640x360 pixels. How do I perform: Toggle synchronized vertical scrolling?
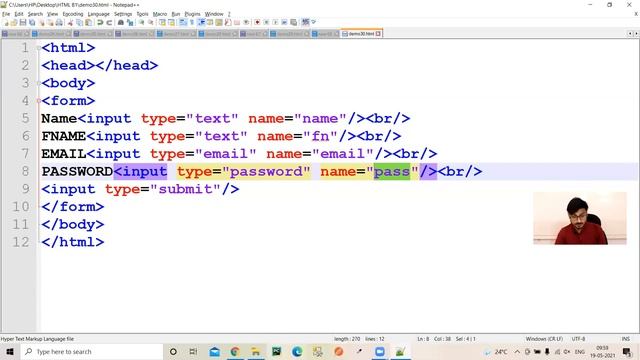pyautogui.click(x=162, y=22)
